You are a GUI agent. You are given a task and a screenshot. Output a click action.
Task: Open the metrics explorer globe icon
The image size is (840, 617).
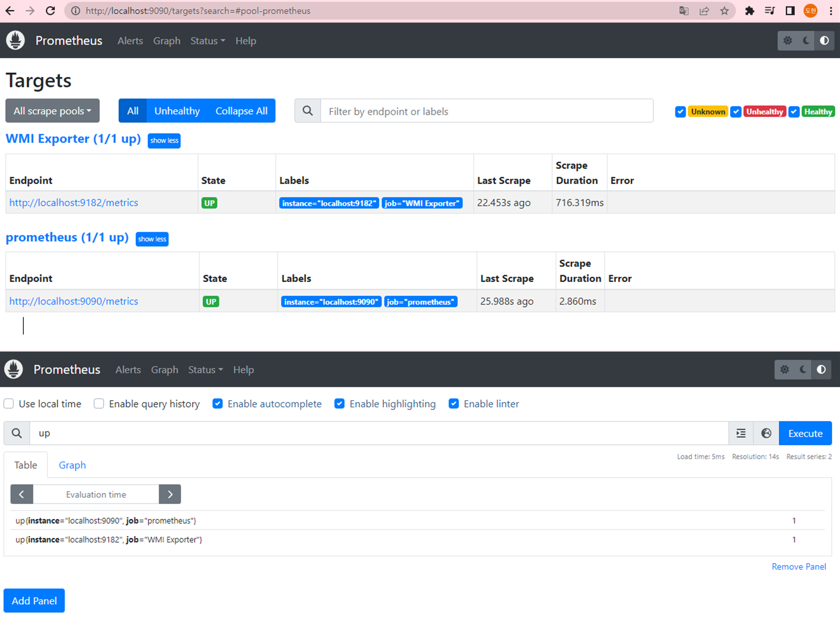pos(766,433)
